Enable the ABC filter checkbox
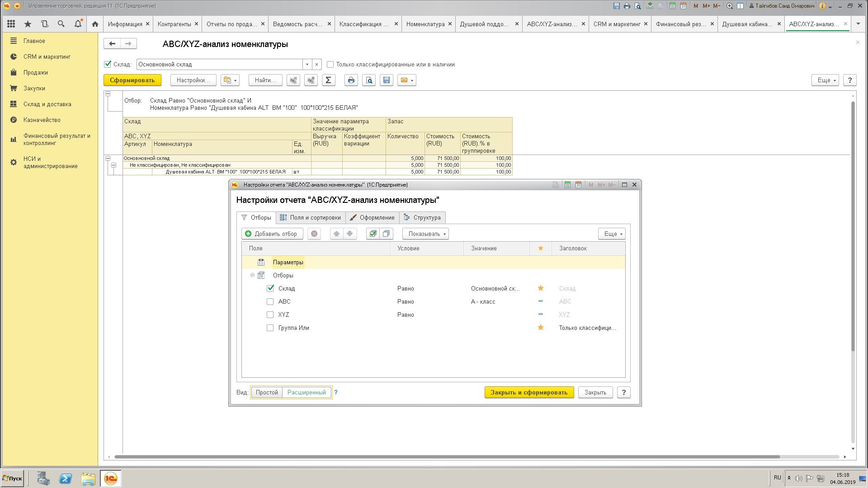Viewport: 868px width, 488px height. pos(270,301)
